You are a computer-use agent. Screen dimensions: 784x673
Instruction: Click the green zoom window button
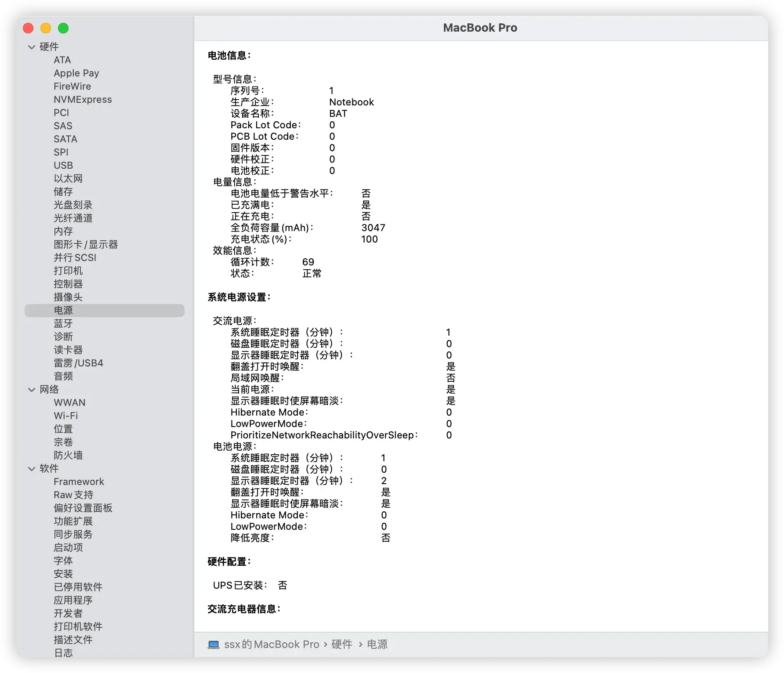63,28
